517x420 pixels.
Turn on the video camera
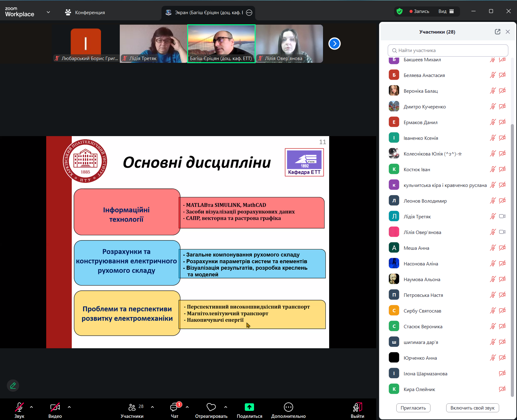click(55, 407)
